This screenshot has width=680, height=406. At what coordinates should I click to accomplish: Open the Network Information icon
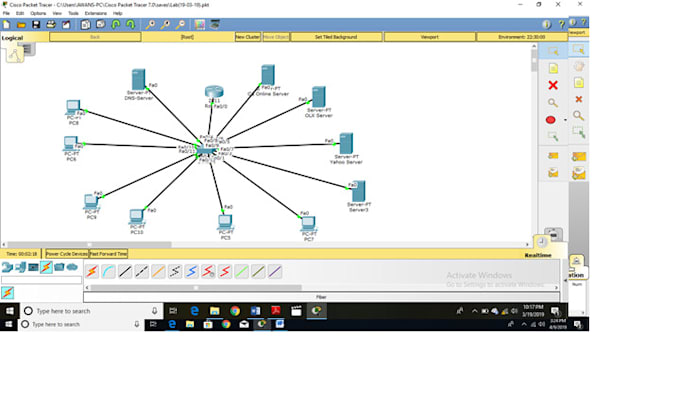546,25
